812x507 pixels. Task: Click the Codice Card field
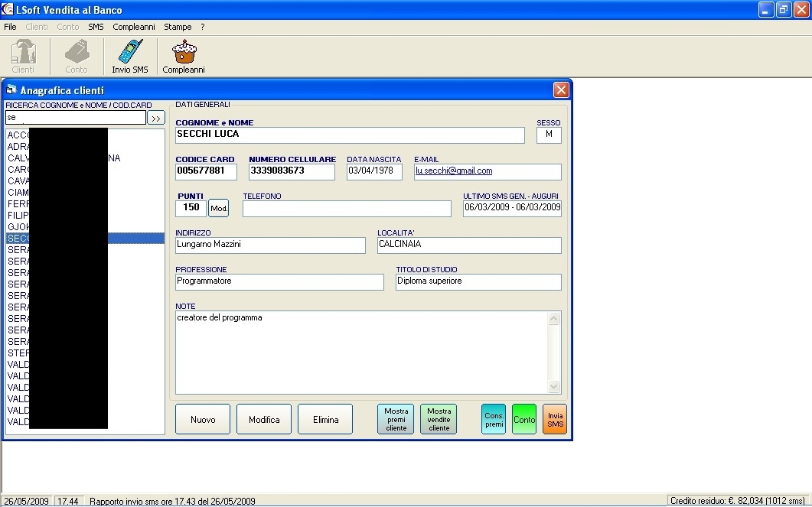pyautogui.click(x=206, y=172)
